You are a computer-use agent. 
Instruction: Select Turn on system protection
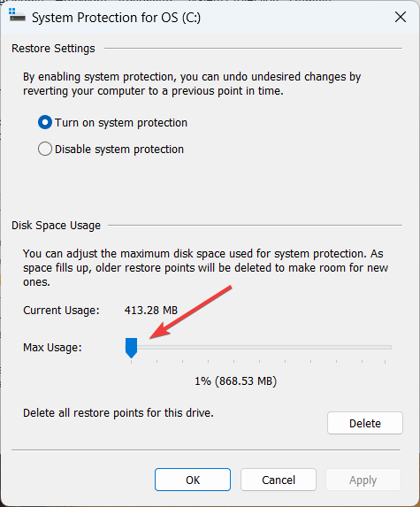tap(112, 122)
